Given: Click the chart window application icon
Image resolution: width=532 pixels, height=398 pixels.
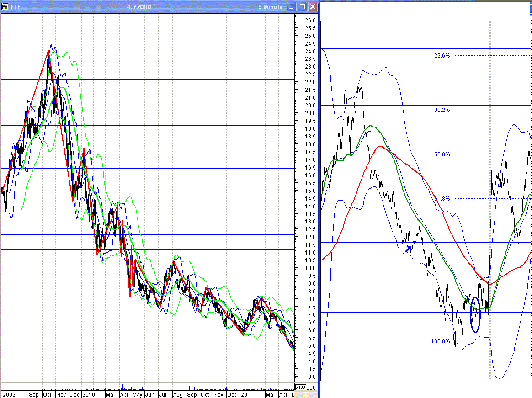Looking at the screenshot, I should pos(5,7).
